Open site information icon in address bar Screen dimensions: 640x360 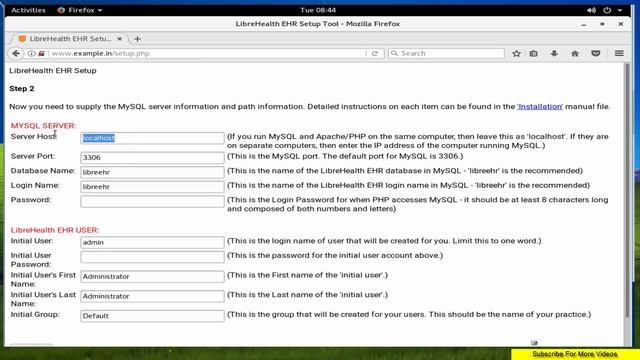pos(31,53)
